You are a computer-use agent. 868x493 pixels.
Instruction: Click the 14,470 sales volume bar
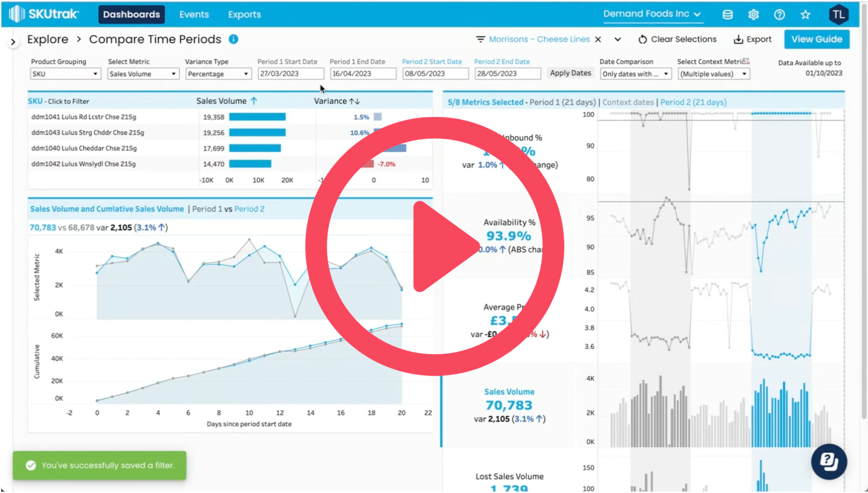pyautogui.click(x=250, y=164)
